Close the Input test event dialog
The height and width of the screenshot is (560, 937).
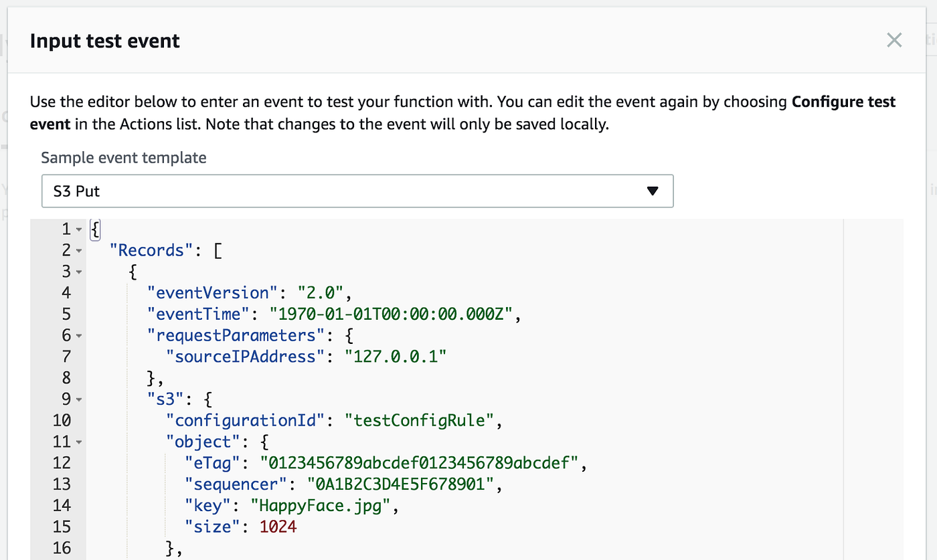pyautogui.click(x=894, y=41)
